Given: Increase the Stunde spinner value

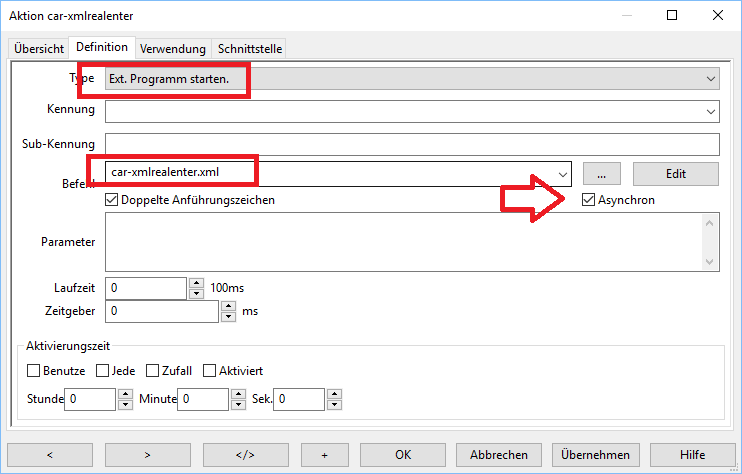Looking at the screenshot, I should point(126,395).
